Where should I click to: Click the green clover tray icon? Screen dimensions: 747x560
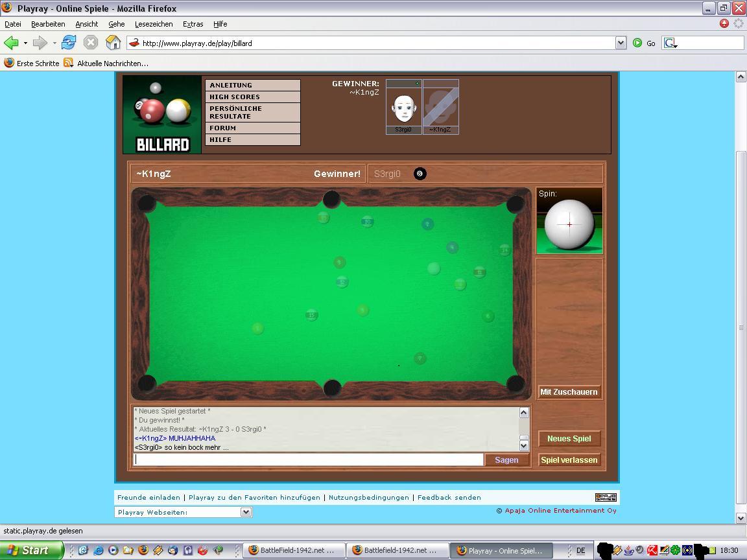click(x=675, y=550)
